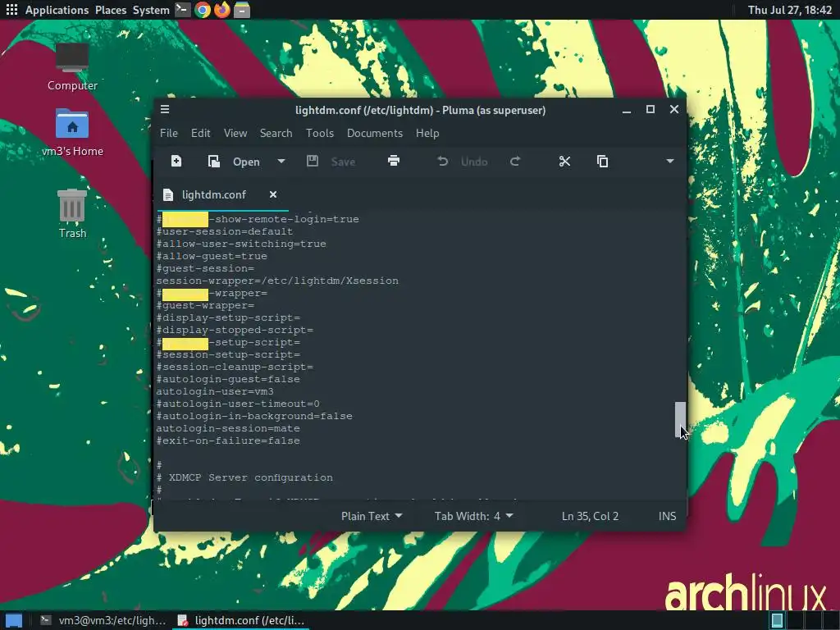This screenshot has width=840, height=630.
Task: Redo the last undone change
Action: click(515, 162)
